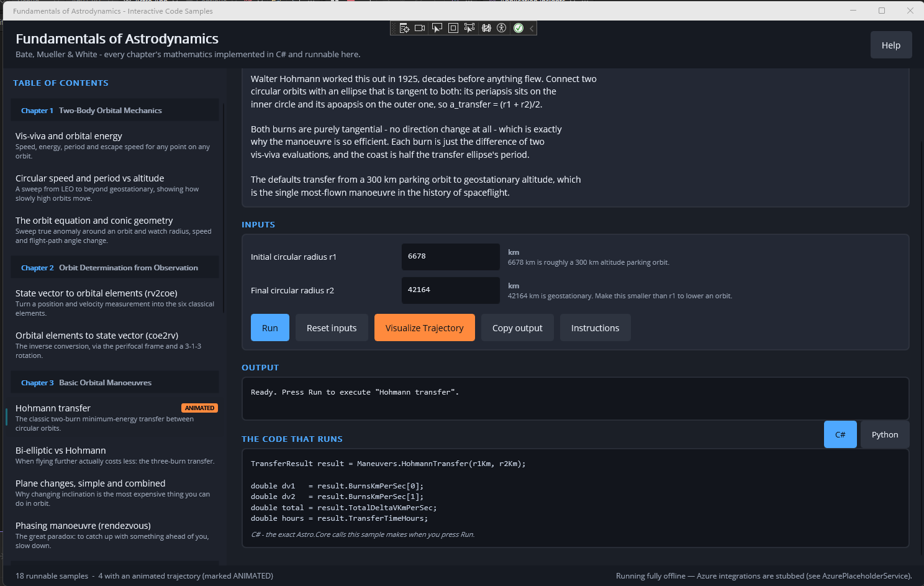Image resolution: width=924 pixels, height=586 pixels.
Task: Click the curly-braces Hot Reload icon
Action: (486, 28)
